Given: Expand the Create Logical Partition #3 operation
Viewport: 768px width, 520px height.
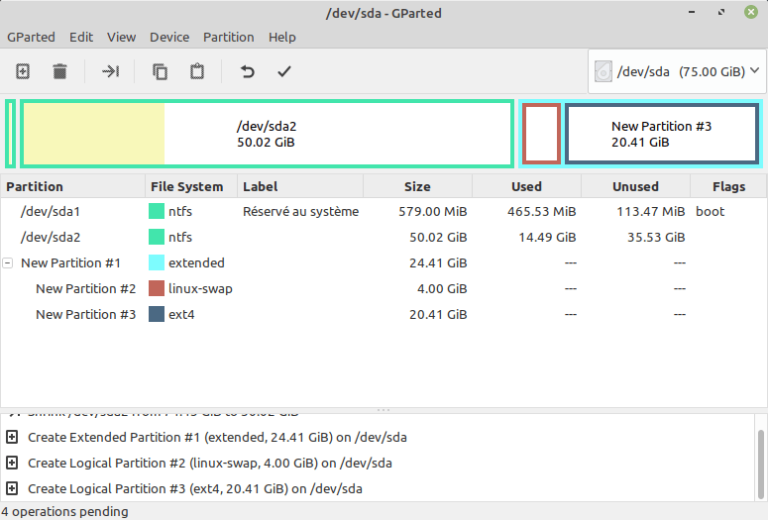Looking at the screenshot, I should coord(12,489).
